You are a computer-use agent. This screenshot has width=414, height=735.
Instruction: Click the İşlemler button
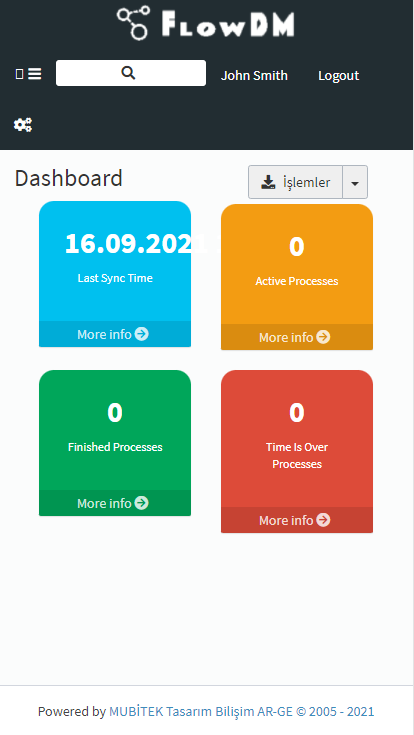tap(295, 182)
